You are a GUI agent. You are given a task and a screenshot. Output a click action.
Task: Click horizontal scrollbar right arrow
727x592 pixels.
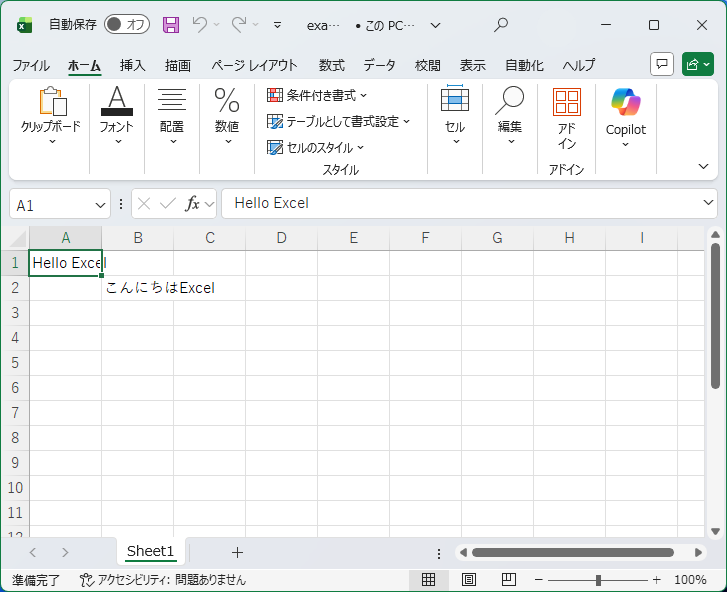698,553
